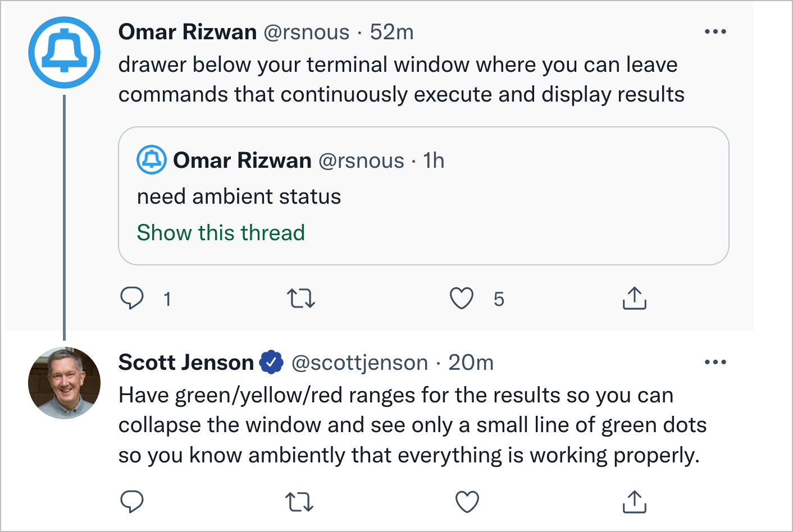The width and height of the screenshot is (793, 532).
Task: Open more options on Omar Rizwan's tweet
Action: click(x=715, y=31)
